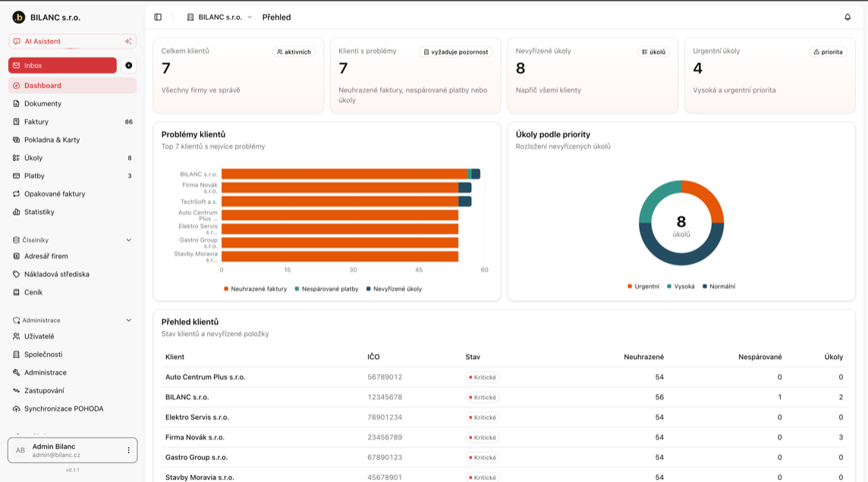Toggle Nespárované platby legend swatch
The height and width of the screenshot is (482, 868).
(x=297, y=288)
